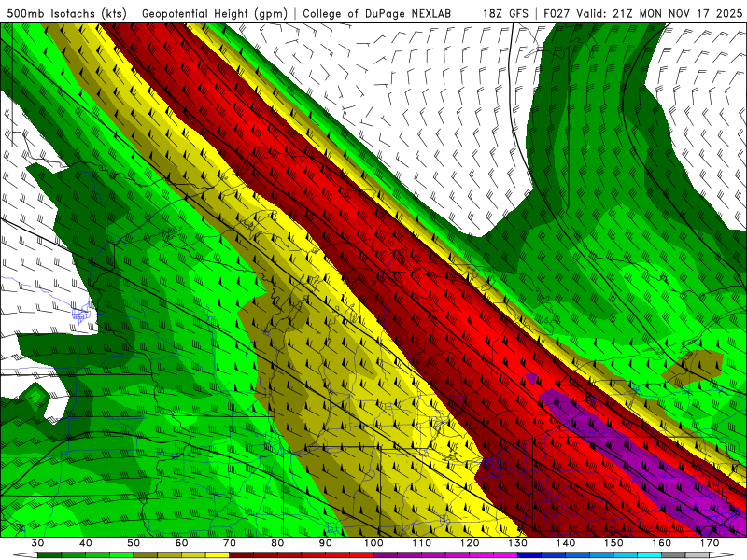Click the 140 value on the color scale

(566, 543)
